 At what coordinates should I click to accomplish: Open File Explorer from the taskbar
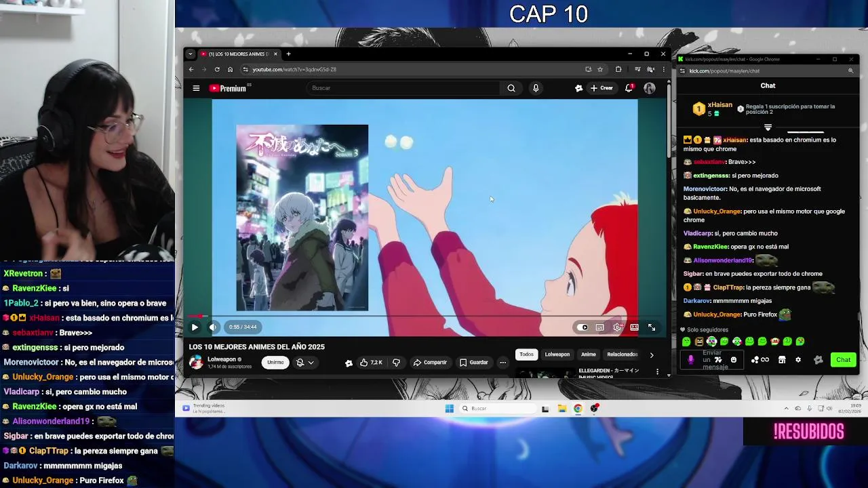562,409
